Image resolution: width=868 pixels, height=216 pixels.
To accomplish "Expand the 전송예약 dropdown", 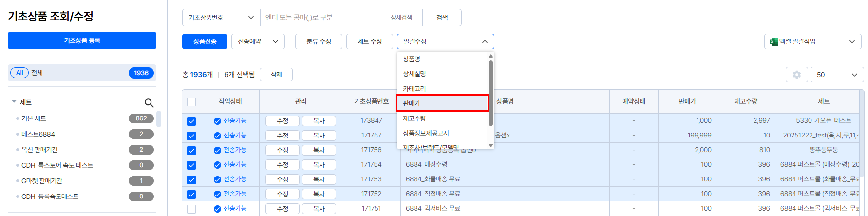I will 258,41.
